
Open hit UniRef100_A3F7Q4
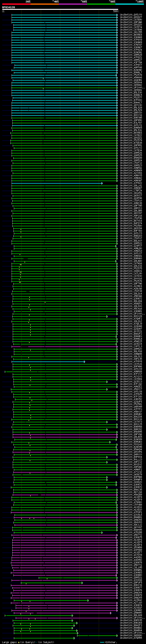tap(131, 63)
